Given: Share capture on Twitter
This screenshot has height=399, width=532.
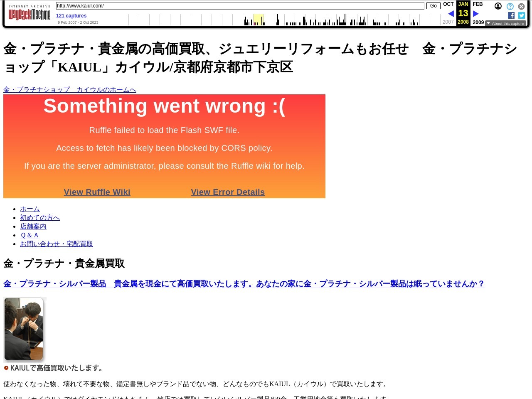Looking at the screenshot, I should [522, 15].
